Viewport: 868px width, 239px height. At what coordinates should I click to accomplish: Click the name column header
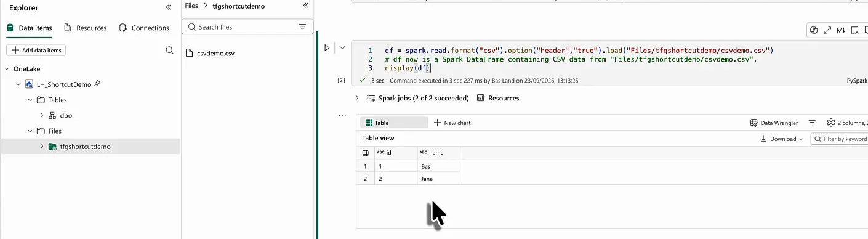pos(439,153)
